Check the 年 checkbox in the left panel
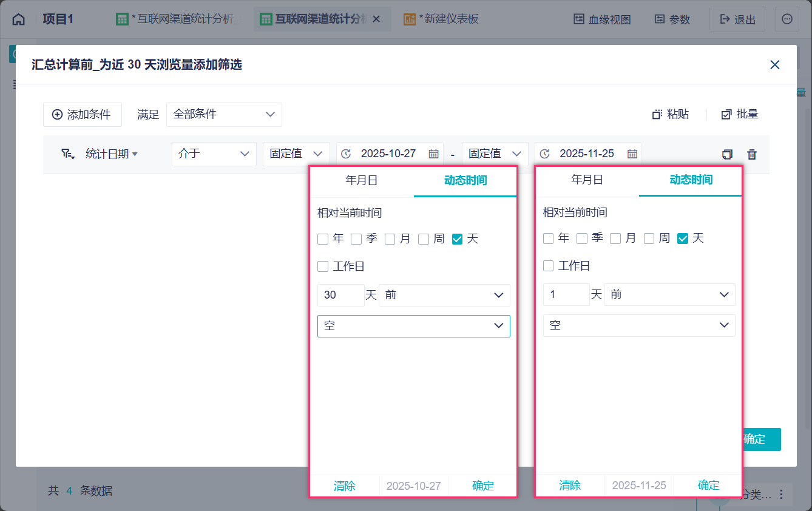The width and height of the screenshot is (812, 511). click(323, 239)
